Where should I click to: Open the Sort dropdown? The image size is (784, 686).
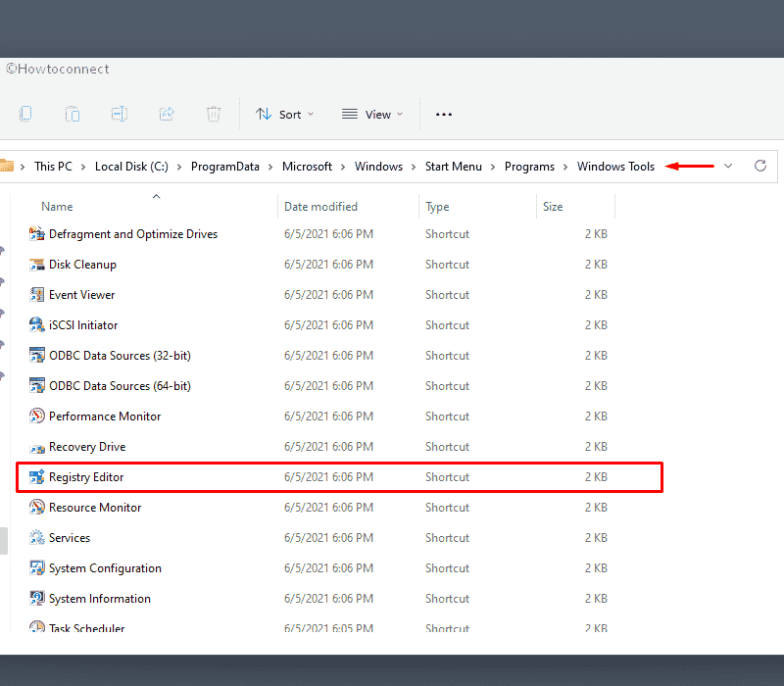(284, 115)
